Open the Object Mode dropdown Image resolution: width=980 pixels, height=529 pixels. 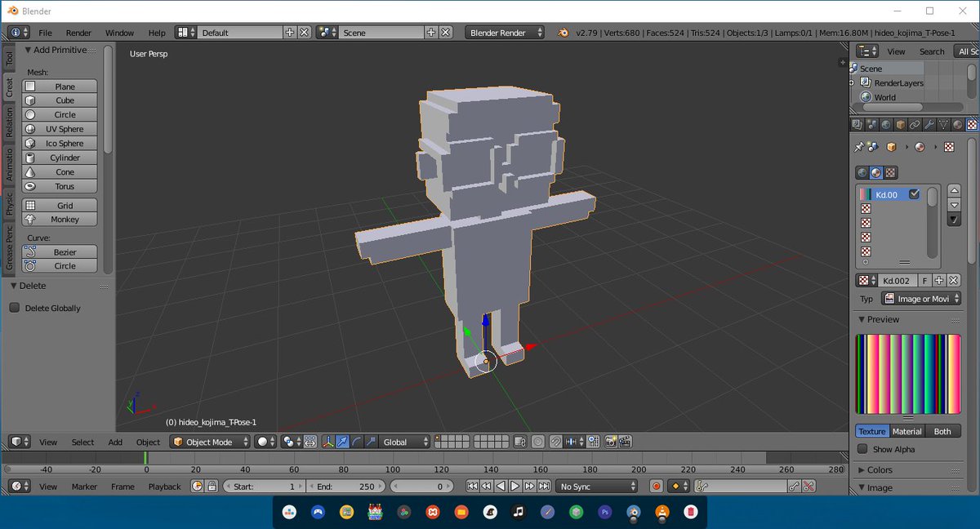click(210, 442)
